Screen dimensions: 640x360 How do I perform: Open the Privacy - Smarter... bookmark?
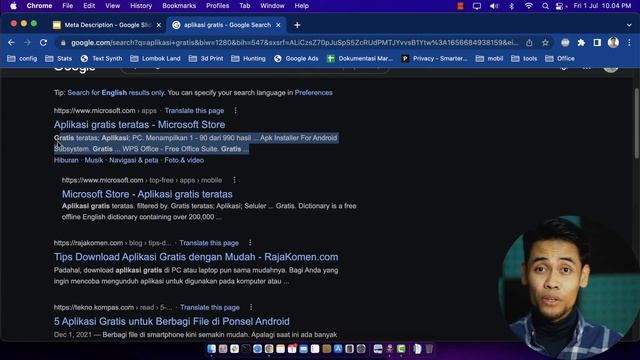click(435, 59)
